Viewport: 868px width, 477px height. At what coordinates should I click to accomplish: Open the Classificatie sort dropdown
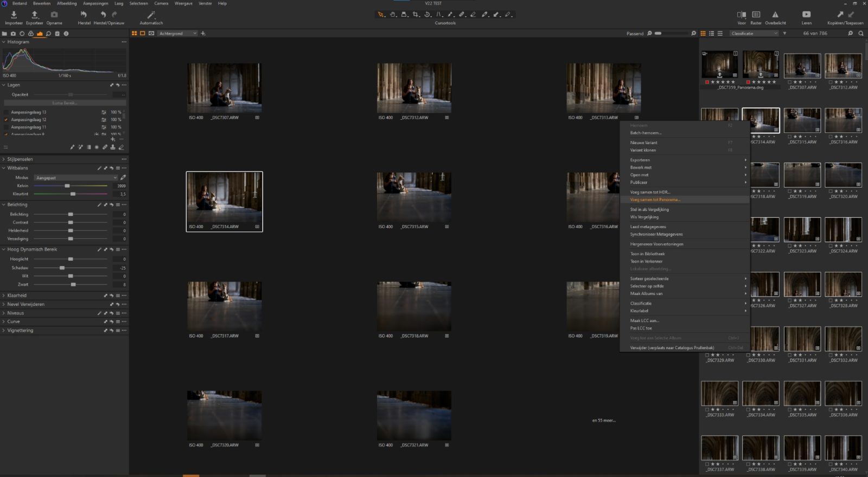[x=754, y=34]
